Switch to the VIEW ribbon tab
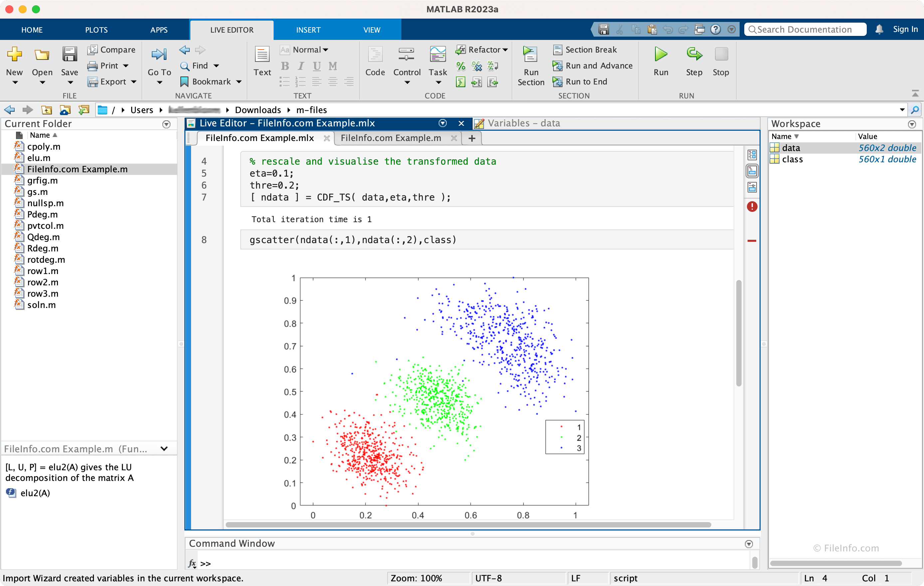The width and height of the screenshot is (924, 586). [x=371, y=30]
